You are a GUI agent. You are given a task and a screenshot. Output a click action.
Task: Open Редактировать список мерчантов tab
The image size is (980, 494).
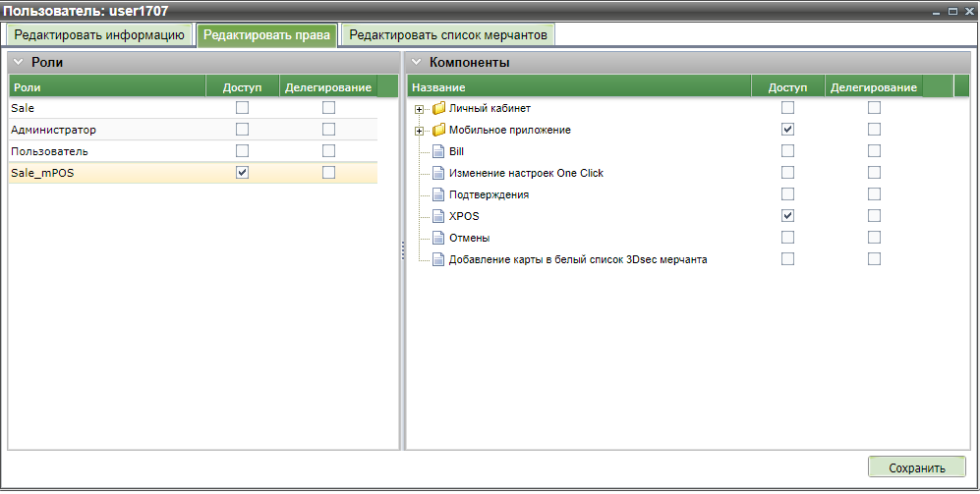pyautogui.click(x=448, y=35)
